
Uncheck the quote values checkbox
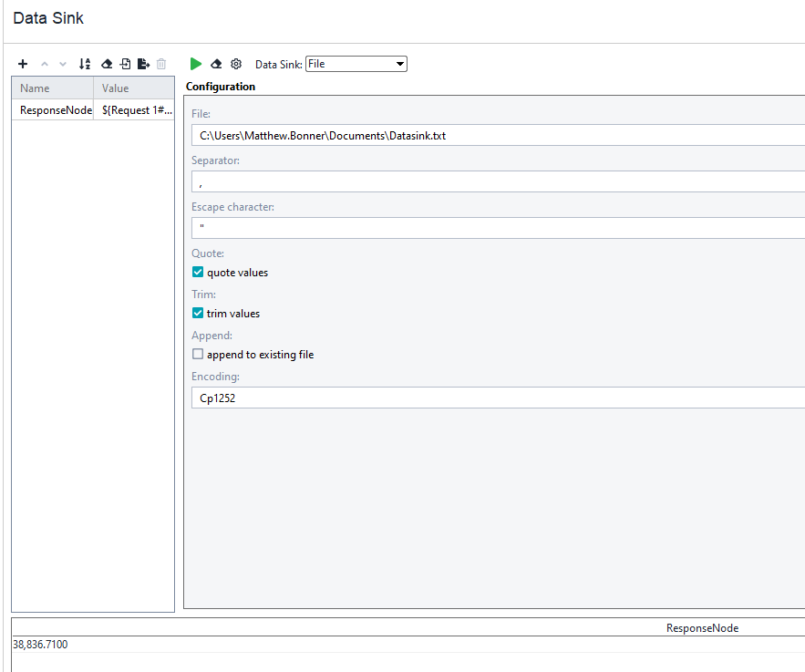pyautogui.click(x=198, y=272)
